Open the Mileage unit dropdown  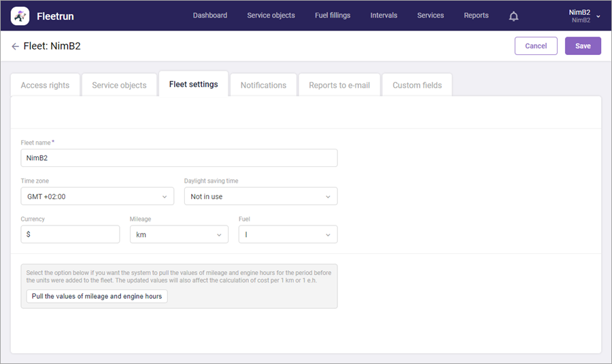pos(179,234)
